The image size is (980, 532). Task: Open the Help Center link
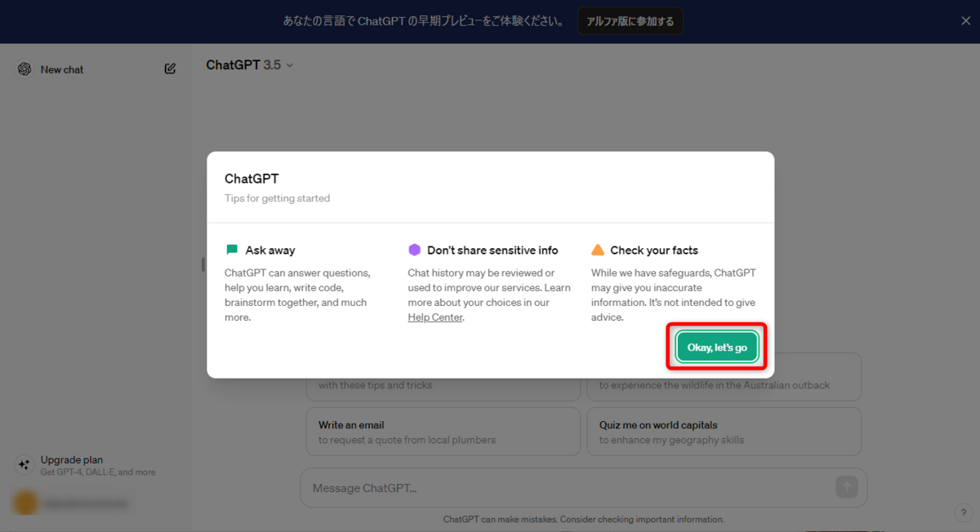(x=435, y=317)
